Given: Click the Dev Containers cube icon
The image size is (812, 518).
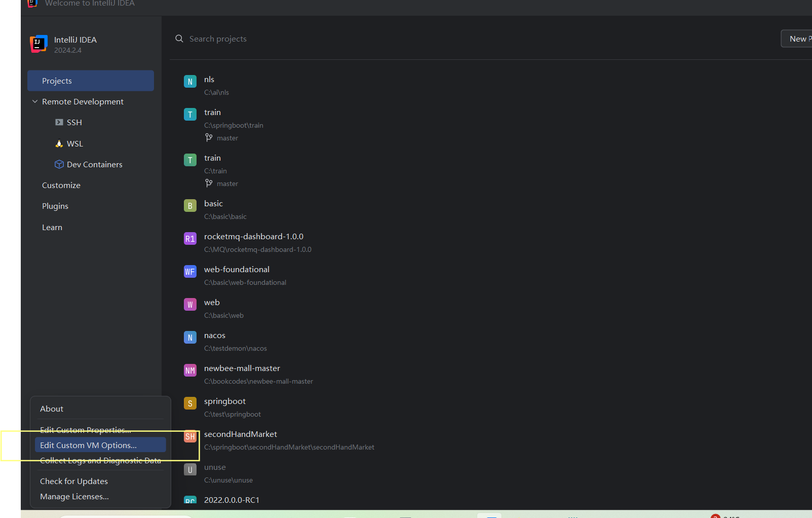Looking at the screenshot, I should (x=59, y=164).
